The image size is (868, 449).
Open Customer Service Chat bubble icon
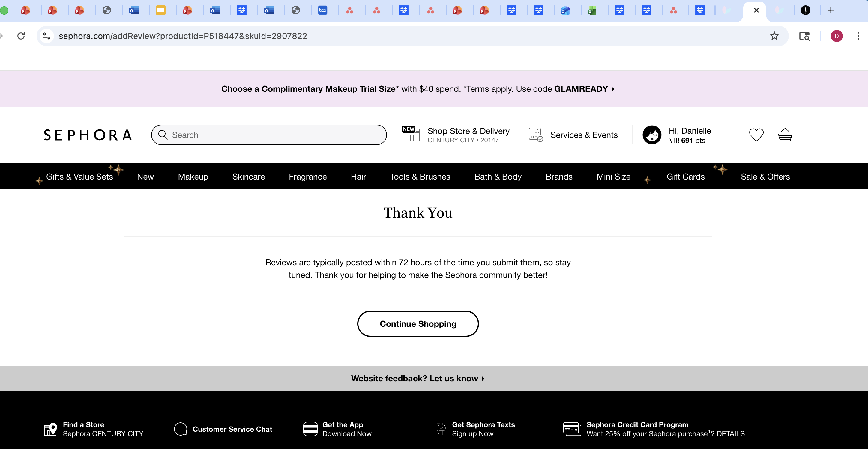pyautogui.click(x=181, y=429)
